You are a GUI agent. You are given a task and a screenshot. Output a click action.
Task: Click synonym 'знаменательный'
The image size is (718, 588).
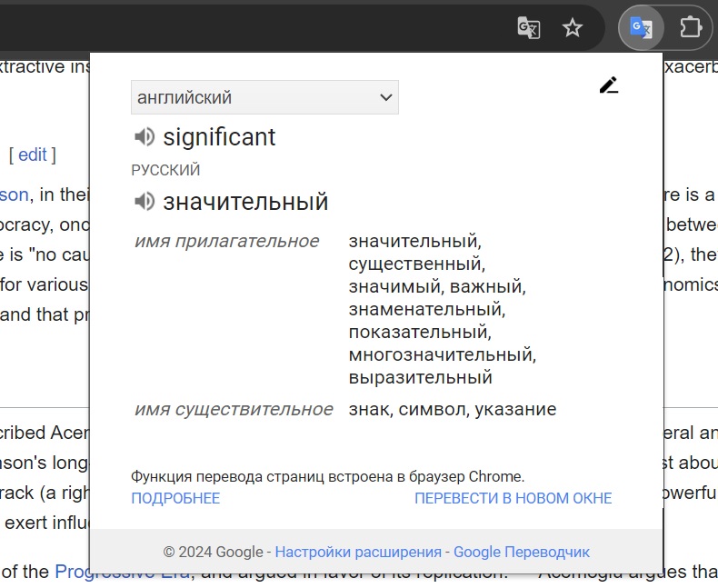(x=427, y=309)
